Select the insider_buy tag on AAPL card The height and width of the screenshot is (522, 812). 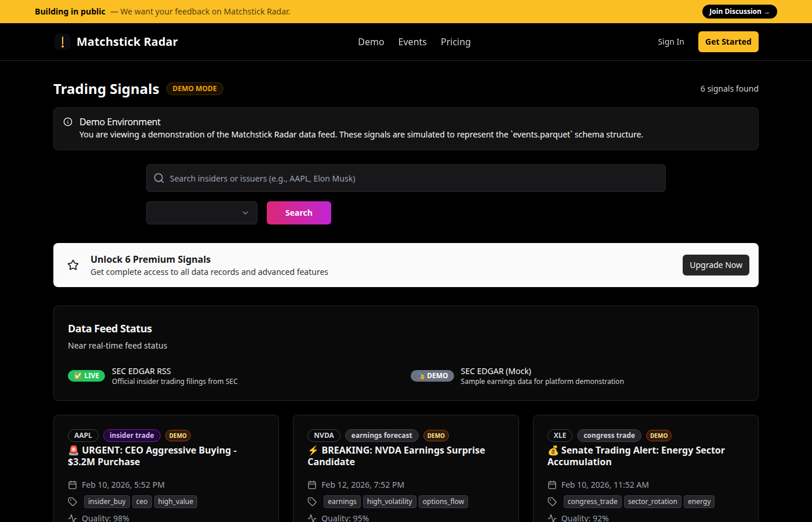(x=107, y=502)
